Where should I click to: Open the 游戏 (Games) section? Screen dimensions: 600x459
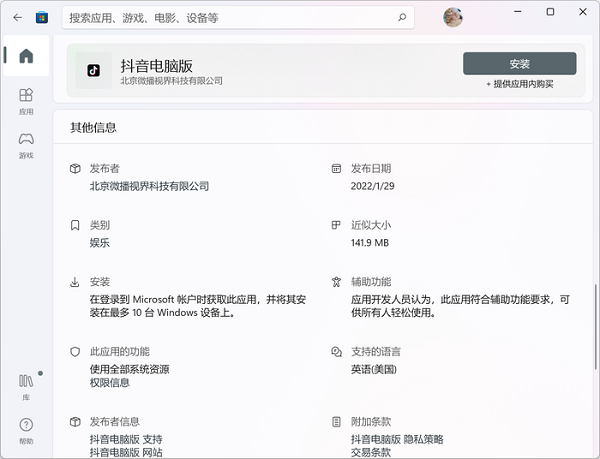[x=26, y=145]
